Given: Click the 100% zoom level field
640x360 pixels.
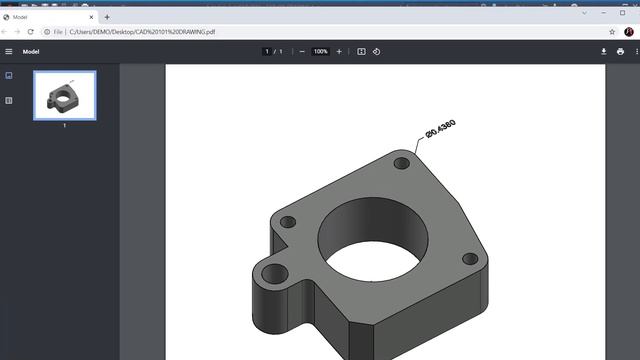Looking at the screenshot, I should pyautogui.click(x=320, y=51).
